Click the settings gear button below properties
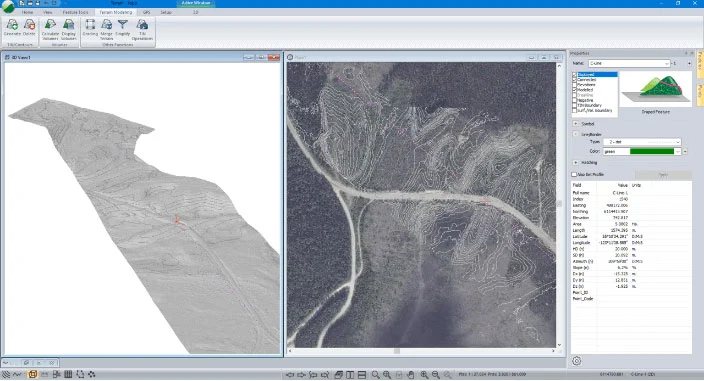704x381 pixels. click(577, 361)
